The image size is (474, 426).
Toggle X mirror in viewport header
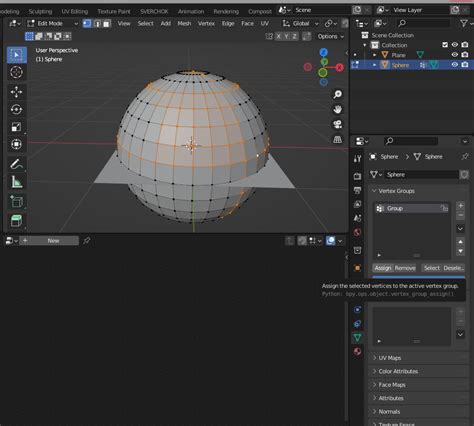tap(278, 36)
